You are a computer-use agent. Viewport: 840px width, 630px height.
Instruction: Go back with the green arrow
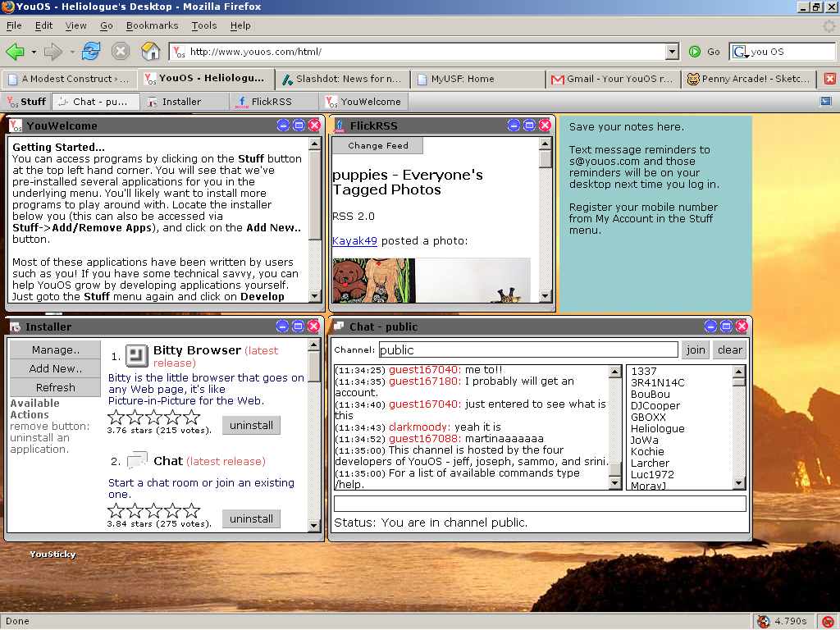(15, 52)
